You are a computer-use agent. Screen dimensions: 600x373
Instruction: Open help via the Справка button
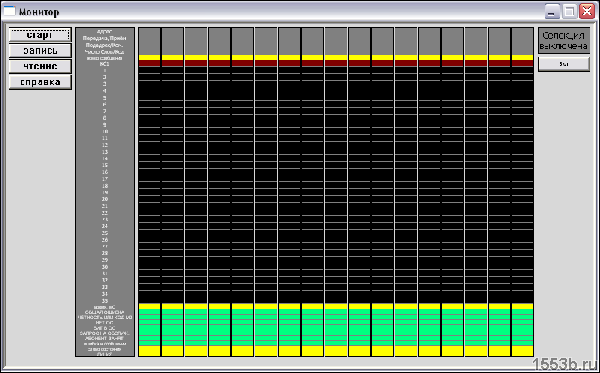[40, 82]
